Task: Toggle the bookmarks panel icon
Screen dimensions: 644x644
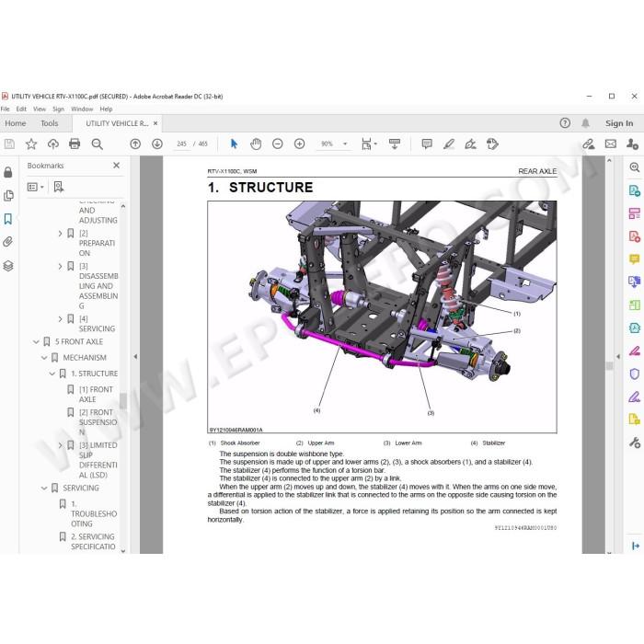Action: (7, 219)
